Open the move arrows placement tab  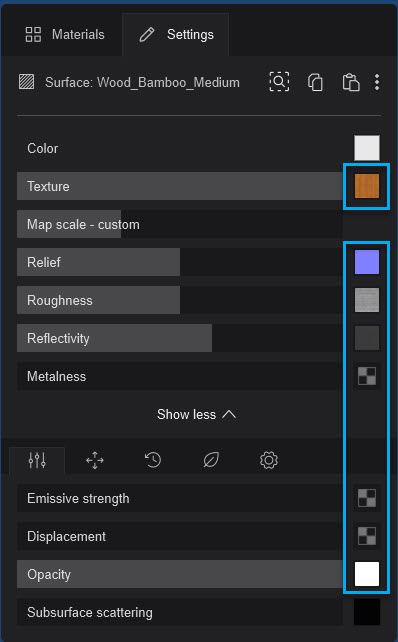(x=95, y=461)
